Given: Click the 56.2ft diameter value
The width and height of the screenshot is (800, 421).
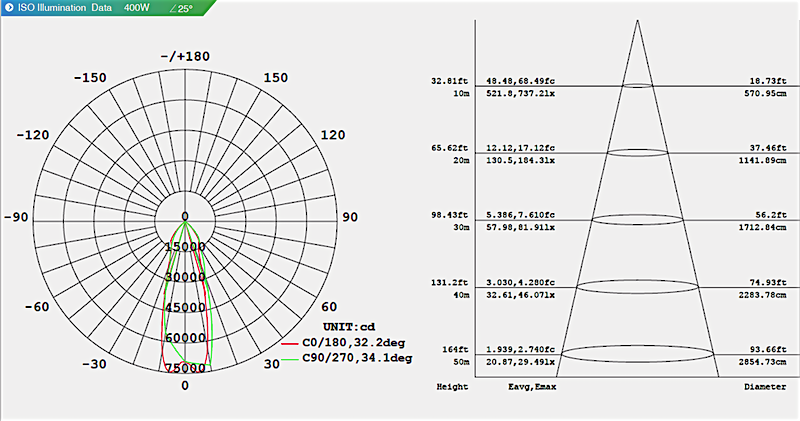Looking at the screenshot, I should point(770,215).
